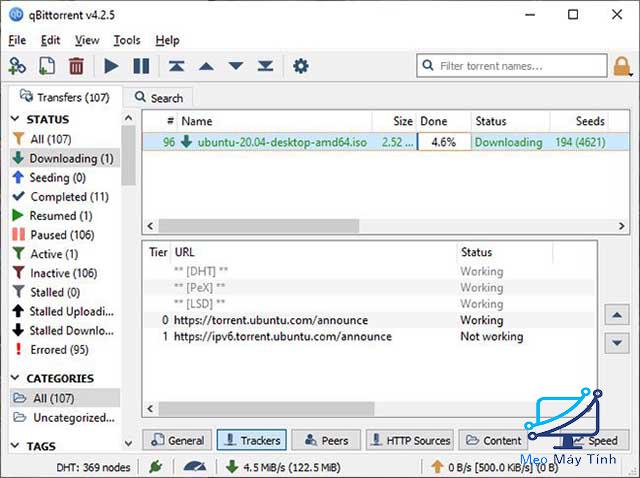The height and width of the screenshot is (478, 640).
Task: Select the Stalled Downloading filter
Action: pyautogui.click(x=63, y=330)
